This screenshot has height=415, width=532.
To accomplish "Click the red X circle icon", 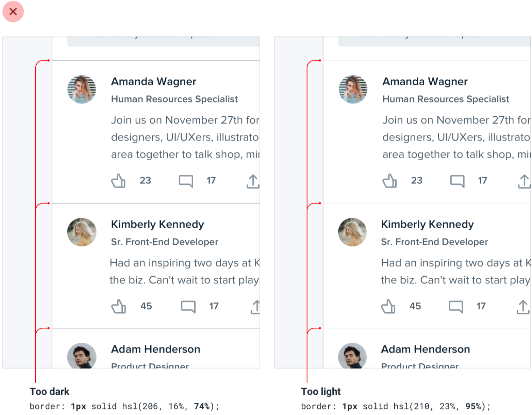I will [13, 12].
